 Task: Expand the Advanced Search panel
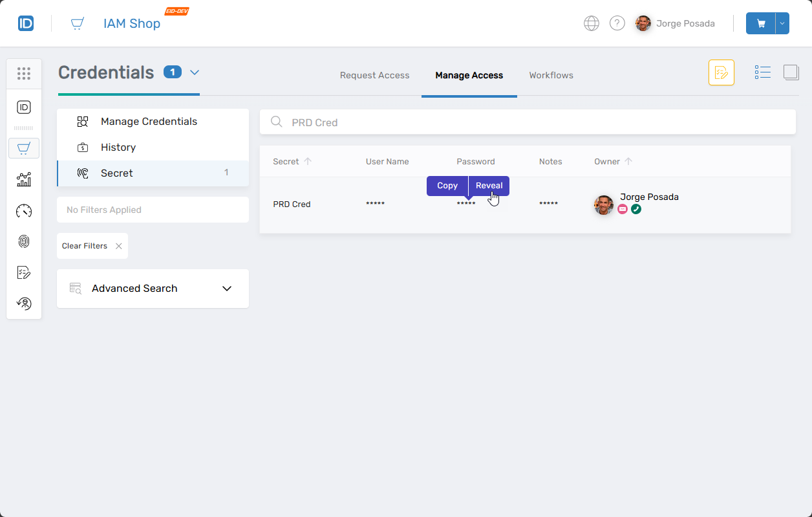tap(227, 289)
